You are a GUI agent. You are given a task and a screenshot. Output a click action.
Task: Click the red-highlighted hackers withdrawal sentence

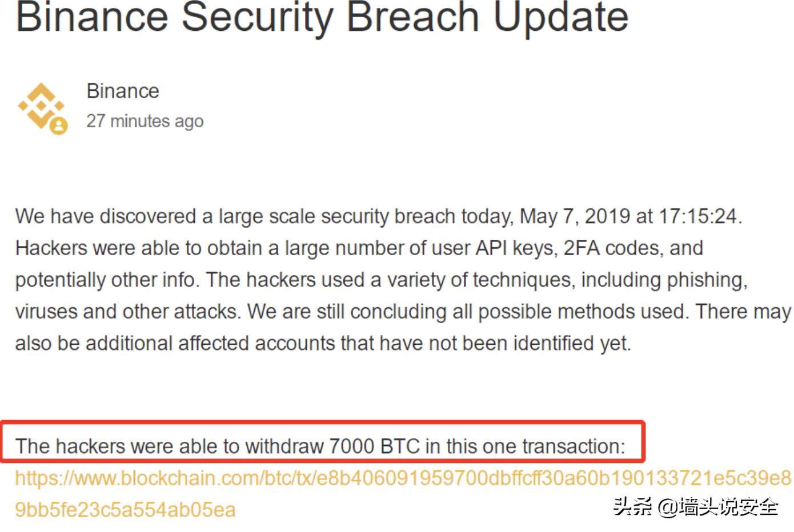320,446
